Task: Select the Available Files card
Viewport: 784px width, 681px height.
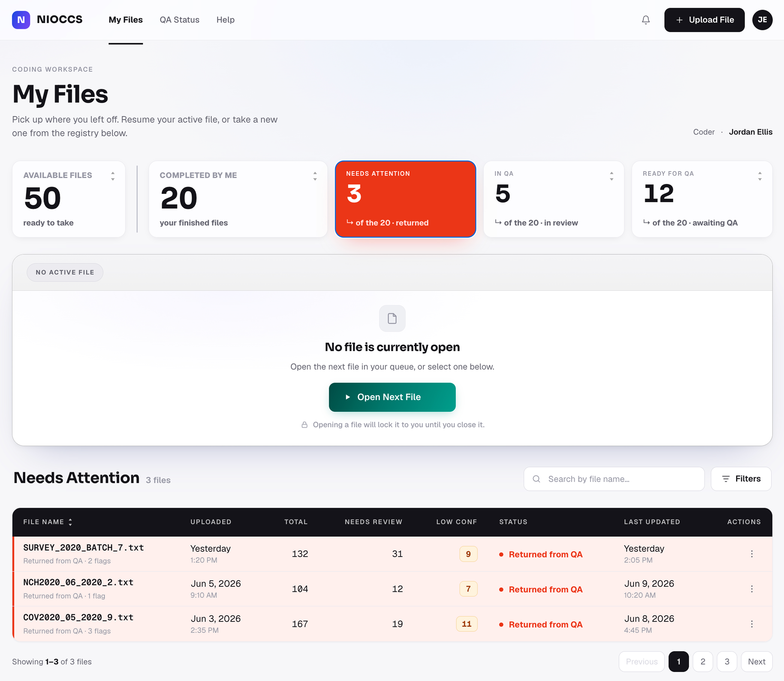Action: tap(69, 199)
